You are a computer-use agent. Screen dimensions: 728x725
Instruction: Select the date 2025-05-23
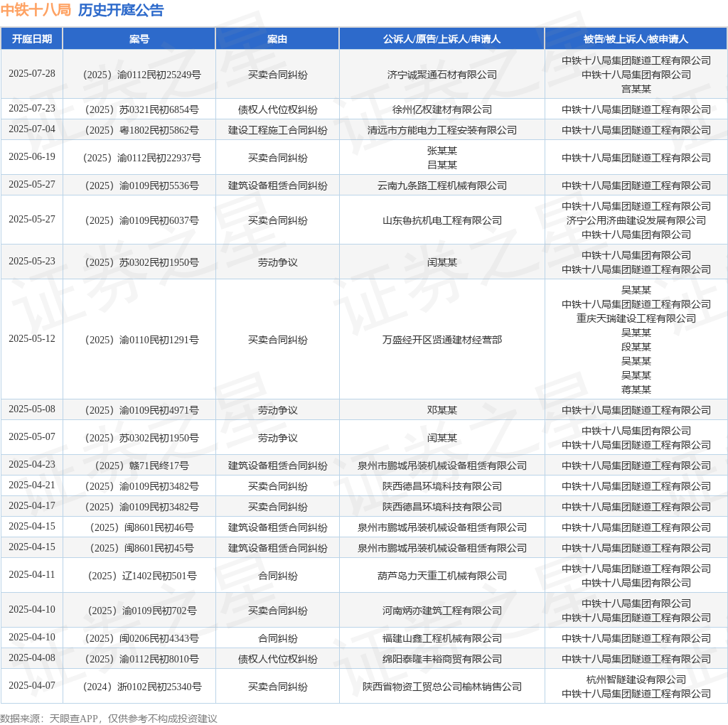(x=31, y=262)
